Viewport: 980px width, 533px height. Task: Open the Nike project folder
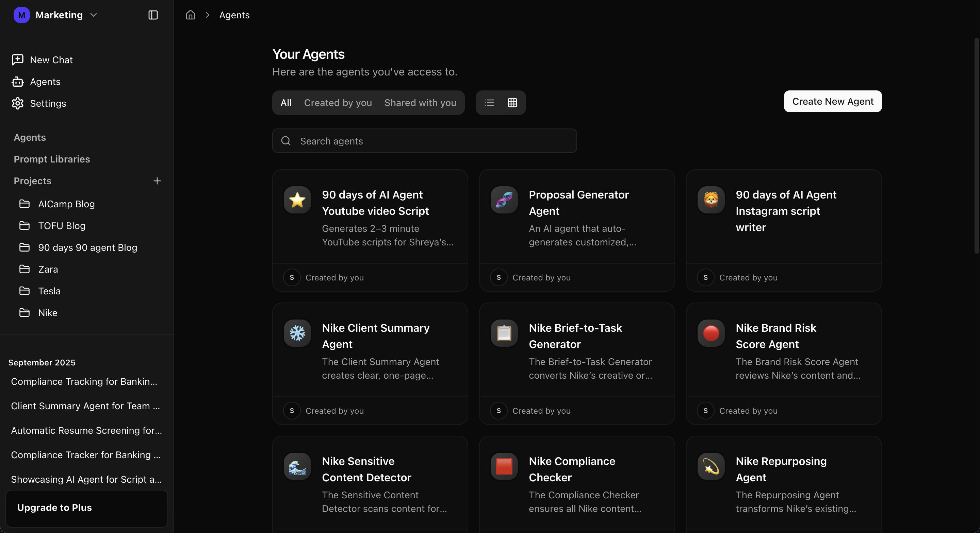point(48,312)
